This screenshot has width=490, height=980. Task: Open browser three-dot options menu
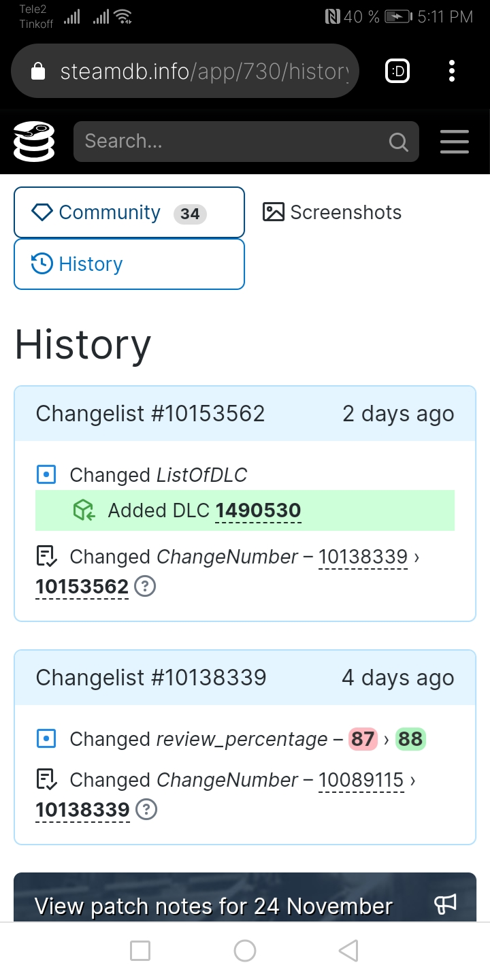pyautogui.click(x=452, y=71)
